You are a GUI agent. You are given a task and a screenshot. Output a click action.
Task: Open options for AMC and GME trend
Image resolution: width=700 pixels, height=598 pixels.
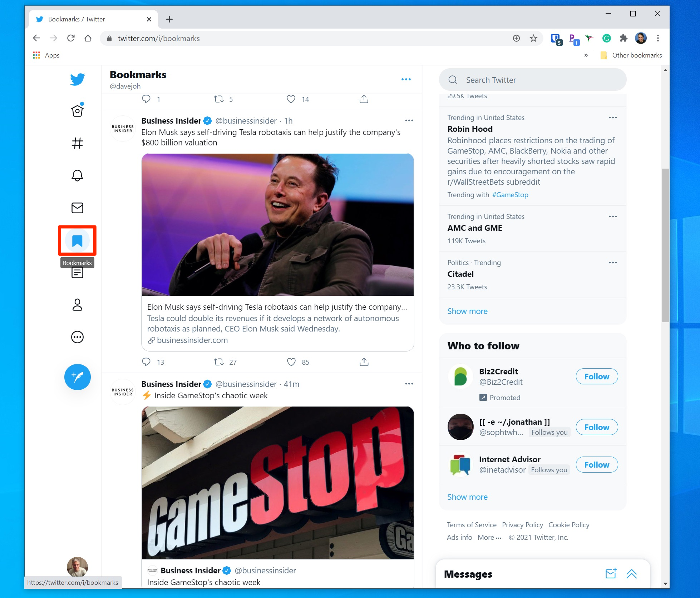613,217
